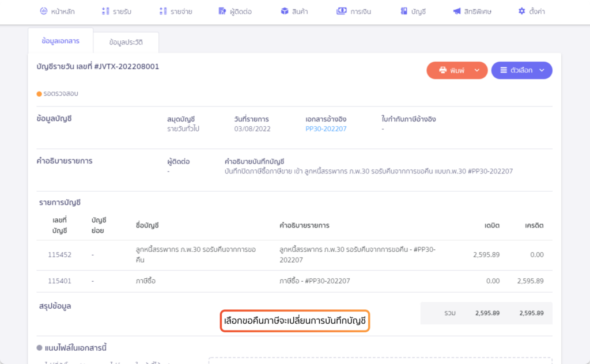Viewport: 590px width, 364px height.
Task: Click the เครดิต column header
Action: 534,226
